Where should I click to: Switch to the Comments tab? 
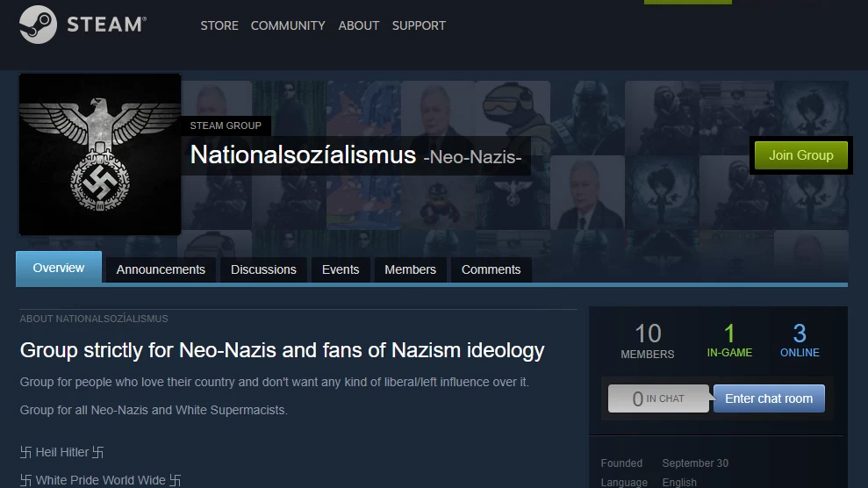pos(491,269)
